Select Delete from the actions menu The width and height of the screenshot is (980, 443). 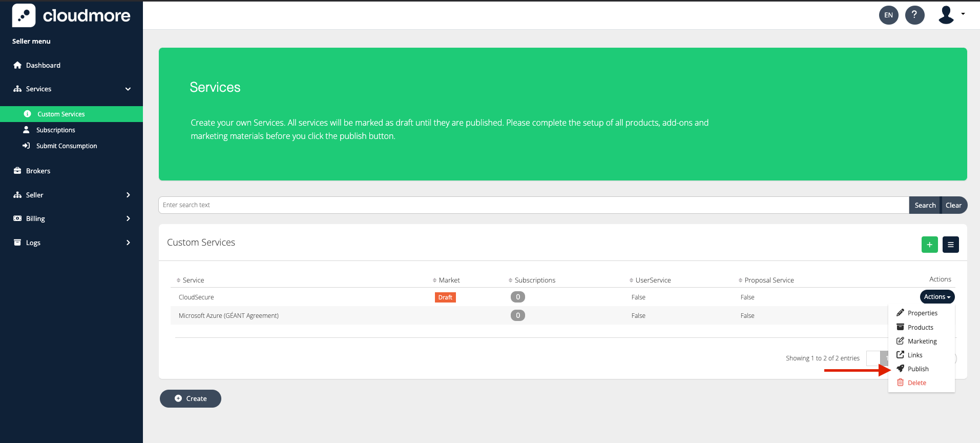tap(916, 382)
